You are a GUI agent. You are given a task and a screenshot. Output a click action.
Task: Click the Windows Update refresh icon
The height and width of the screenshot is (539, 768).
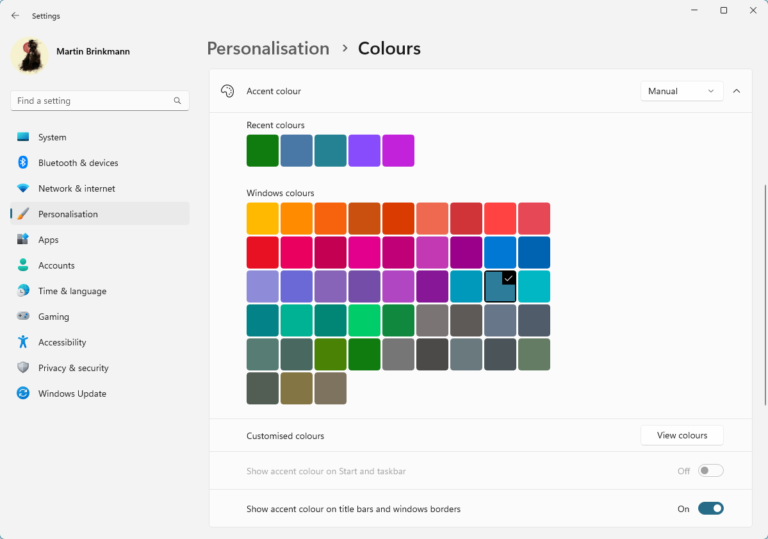[x=23, y=394]
